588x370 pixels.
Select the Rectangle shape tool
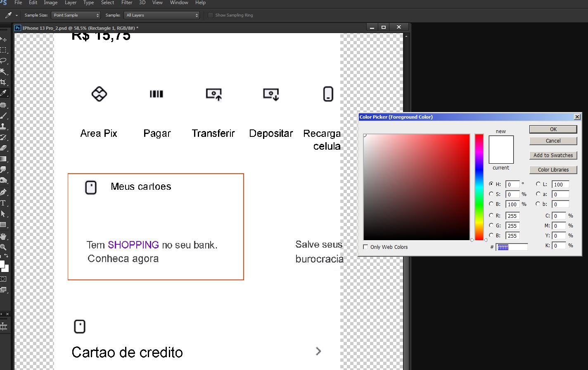tap(3, 225)
